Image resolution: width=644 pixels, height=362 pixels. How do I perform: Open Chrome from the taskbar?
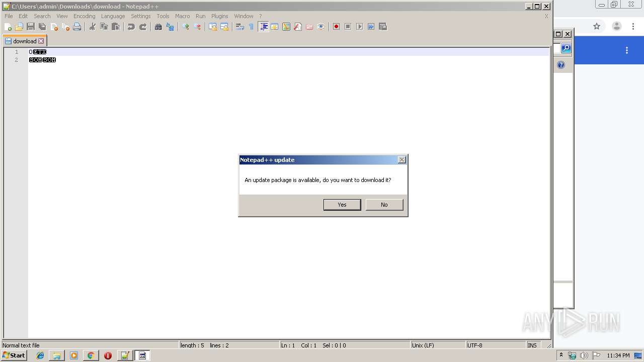coord(91,355)
